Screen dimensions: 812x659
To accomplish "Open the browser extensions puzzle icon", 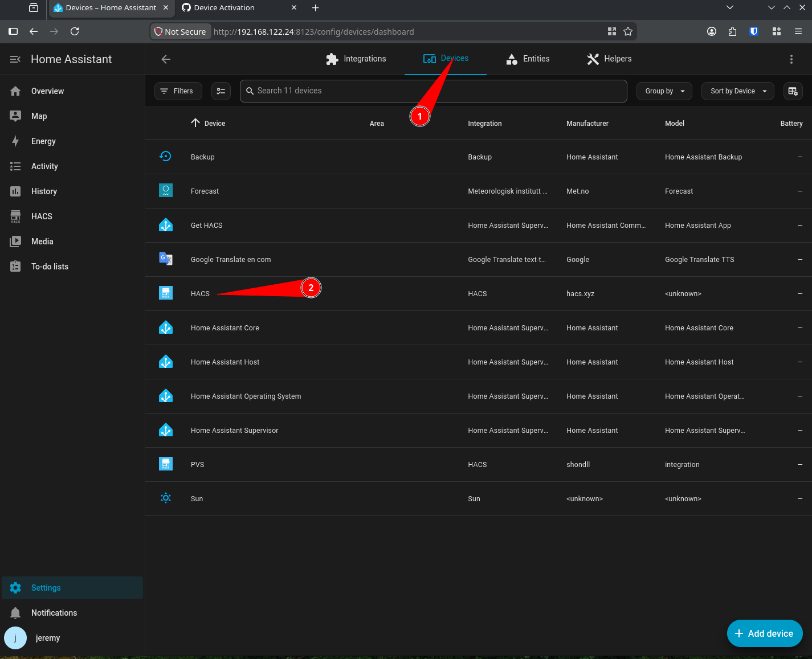I will click(733, 31).
